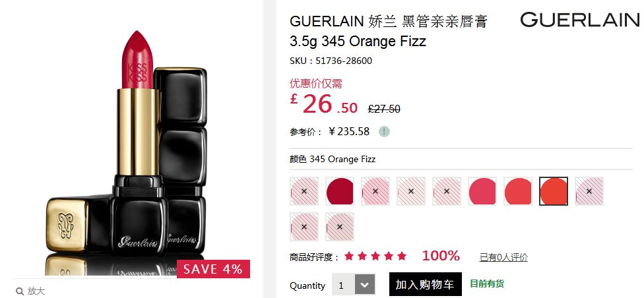Click the 放大 enlarge image link
This screenshot has height=298, width=644.
tap(36, 291)
